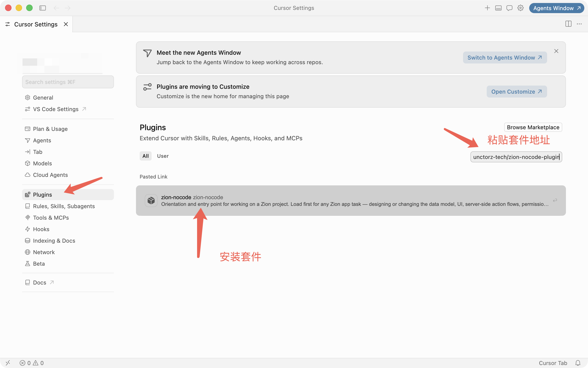Click the 'Meet the new Agents Window' title
Image resolution: width=588 pixels, height=368 pixels.
point(199,53)
